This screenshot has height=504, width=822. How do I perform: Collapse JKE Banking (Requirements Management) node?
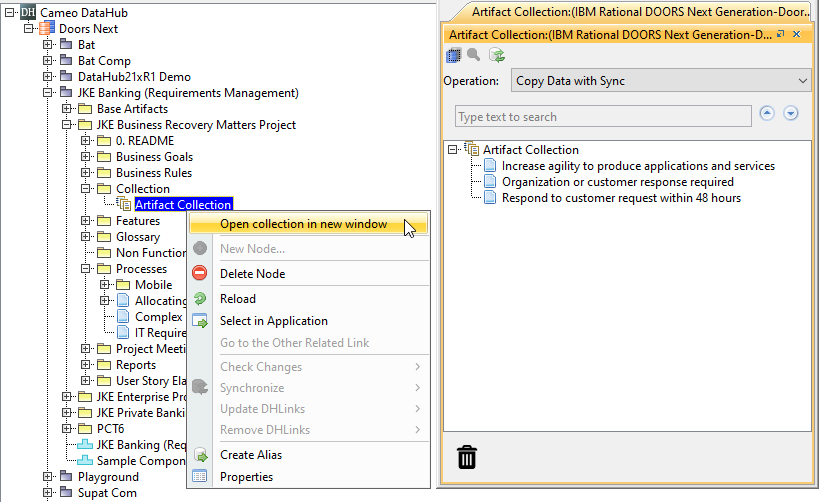click(x=48, y=92)
